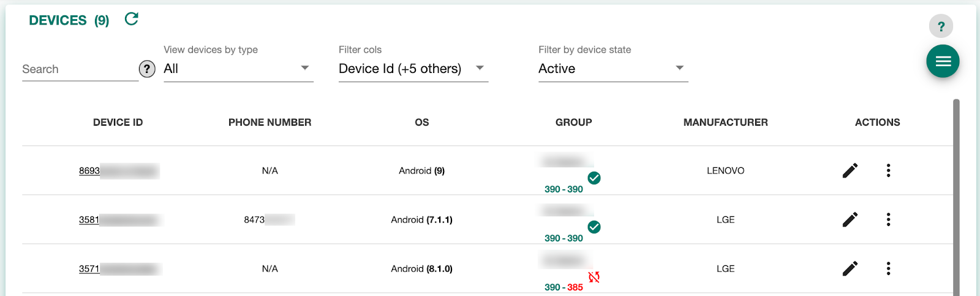This screenshot has height=296, width=980.
Task: Open the Filter cols dropdown
Action: pos(413,69)
